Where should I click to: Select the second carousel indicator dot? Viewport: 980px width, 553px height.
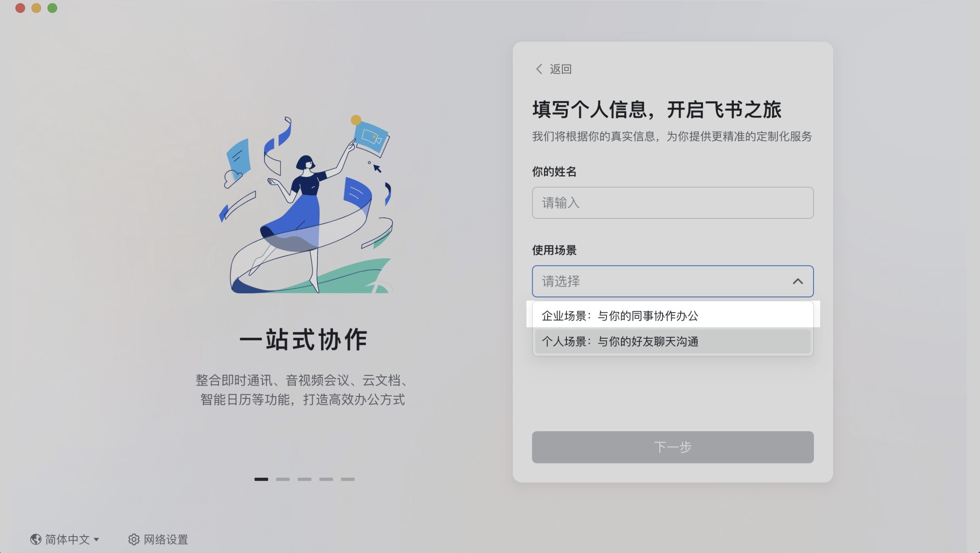point(283,479)
